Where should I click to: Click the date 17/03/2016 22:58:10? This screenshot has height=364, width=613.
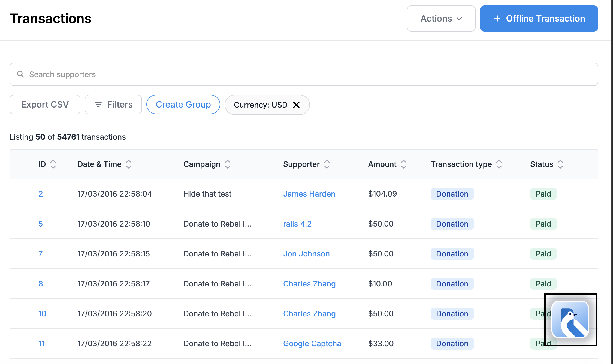tap(114, 224)
